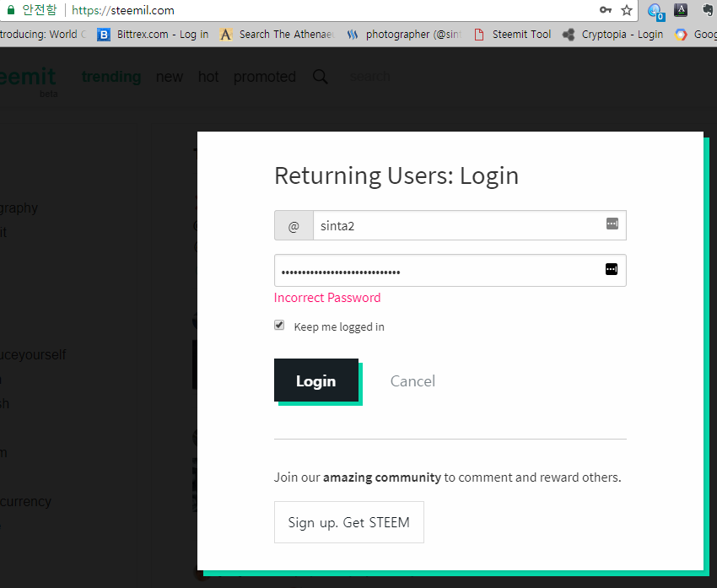
Task: Open the Bittrex.com - Log in bookmark
Action: (x=153, y=35)
